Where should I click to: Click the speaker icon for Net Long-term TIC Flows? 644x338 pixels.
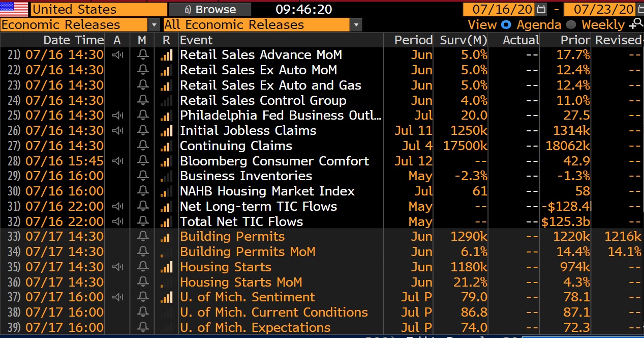tap(117, 206)
